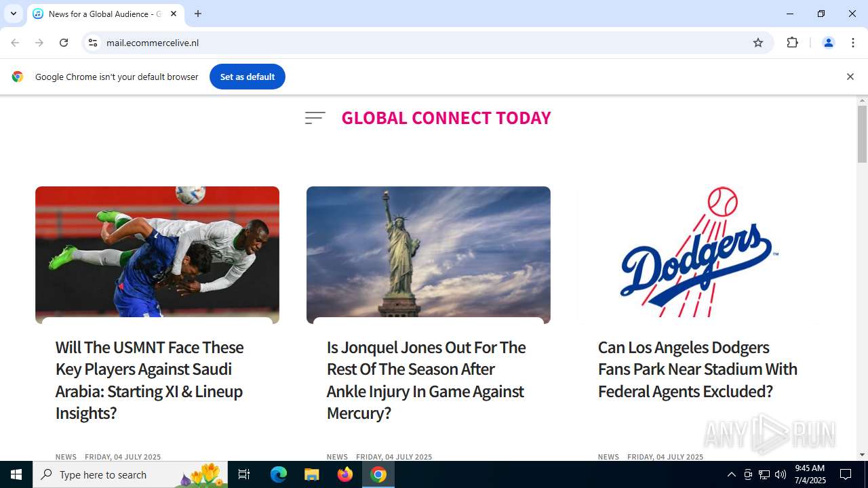Image resolution: width=868 pixels, height=488 pixels.
Task: Open the Extensions puzzle icon
Action: pos(792,43)
